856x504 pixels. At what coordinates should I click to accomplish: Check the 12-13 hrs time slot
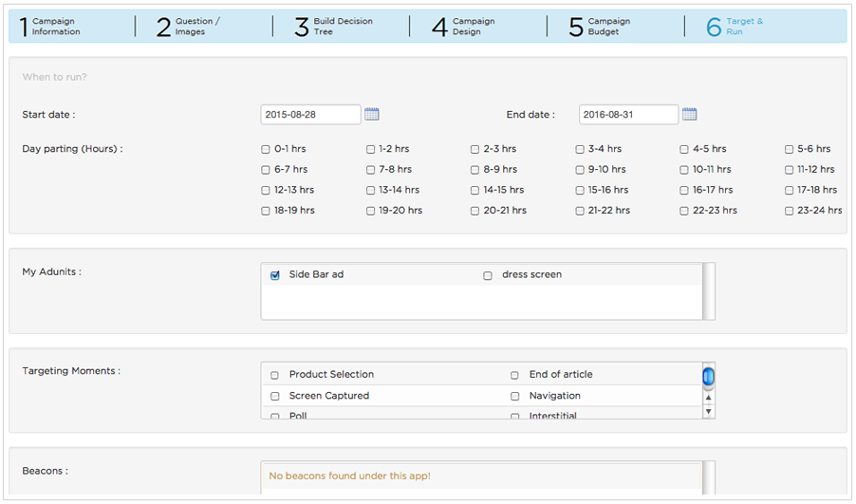point(266,191)
